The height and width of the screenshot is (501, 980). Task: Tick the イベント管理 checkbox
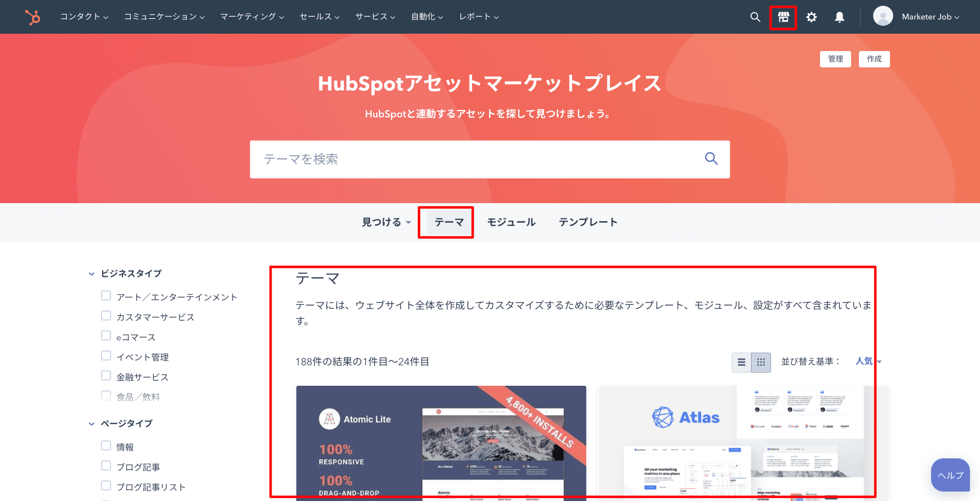[106, 356]
